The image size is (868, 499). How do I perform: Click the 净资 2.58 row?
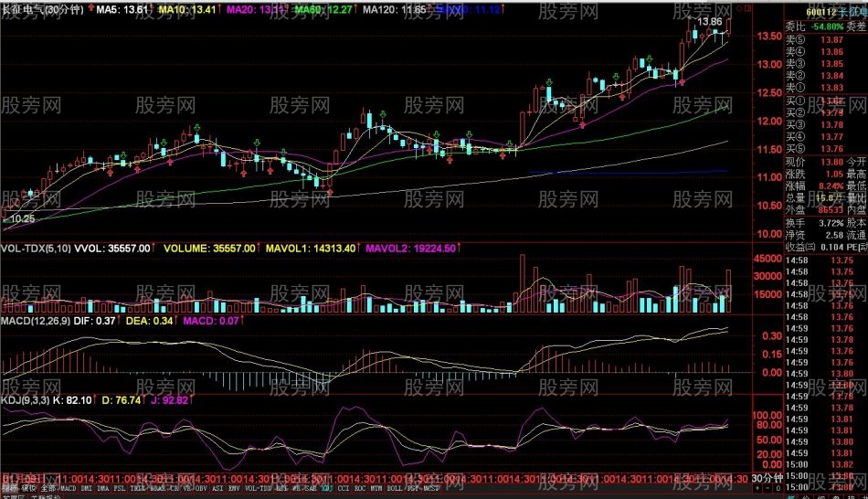tap(815, 236)
